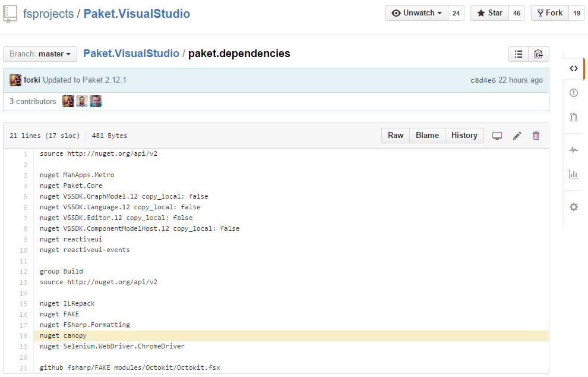Open the Code tab icon in sidebar
The image size is (588, 377).
pos(573,68)
